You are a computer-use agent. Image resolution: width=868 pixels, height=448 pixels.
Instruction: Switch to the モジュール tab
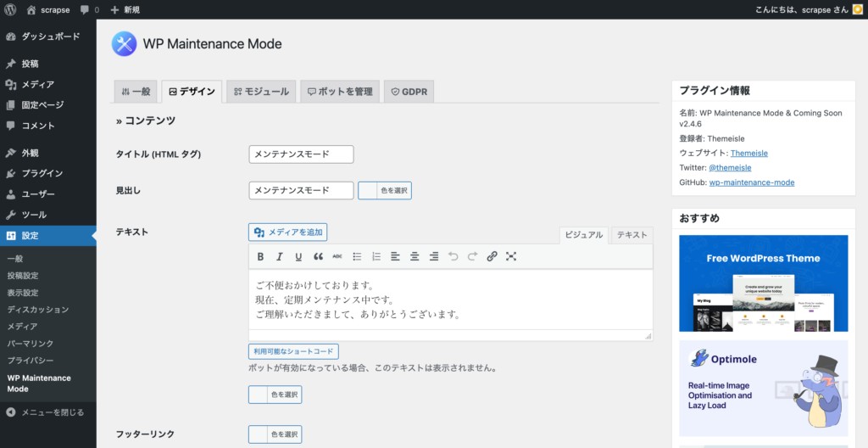pos(261,92)
